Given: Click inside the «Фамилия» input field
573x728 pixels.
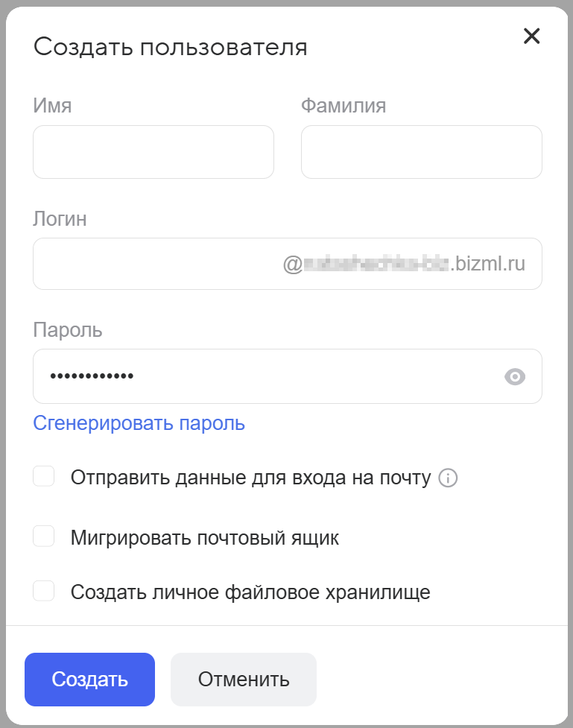Looking at the screenshot, I should (x=421, y=151).
